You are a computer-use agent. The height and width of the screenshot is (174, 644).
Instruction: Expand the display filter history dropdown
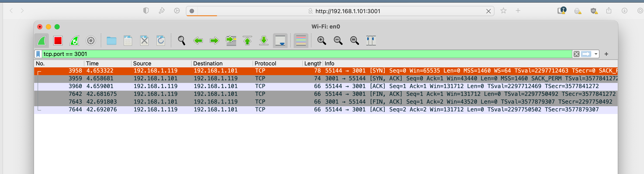[596, 54]
